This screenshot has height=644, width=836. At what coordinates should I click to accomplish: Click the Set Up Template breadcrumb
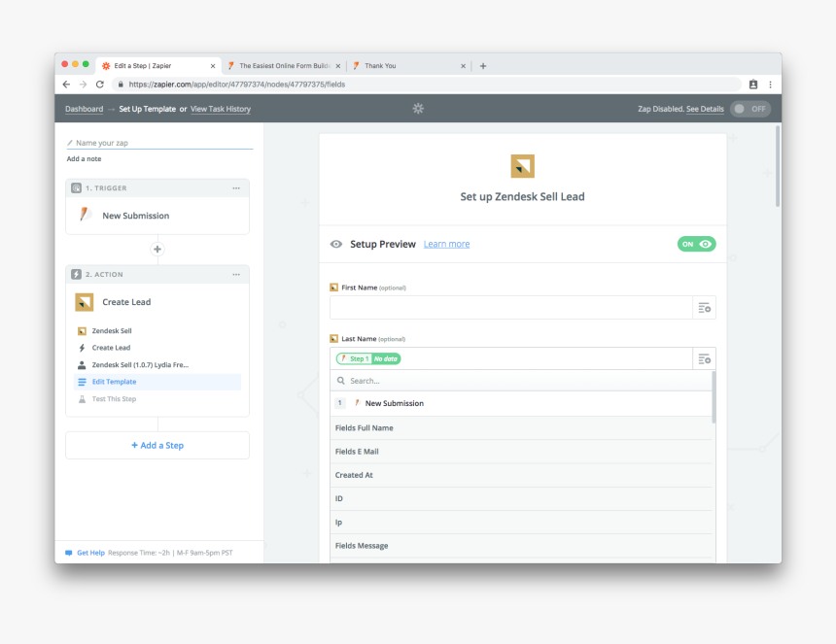[x=147, y=109]
